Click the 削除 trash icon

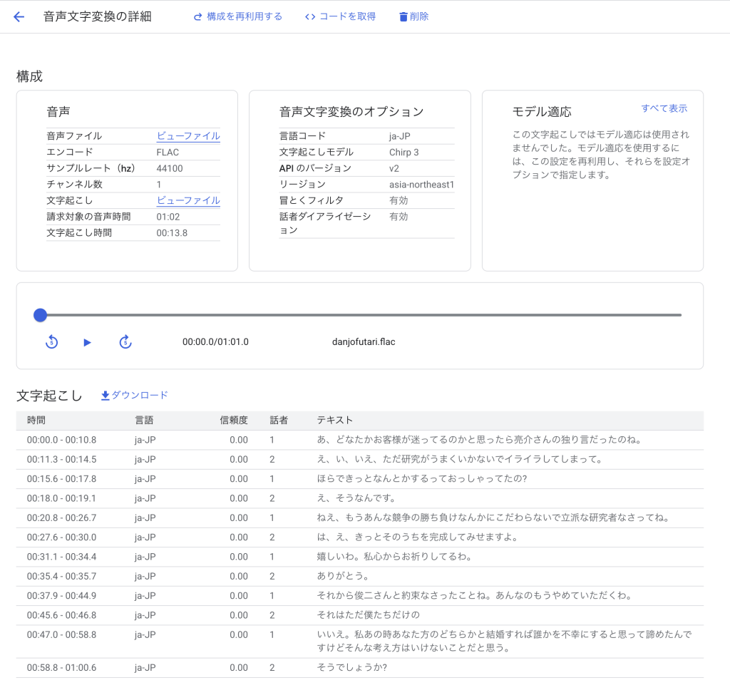403,16
